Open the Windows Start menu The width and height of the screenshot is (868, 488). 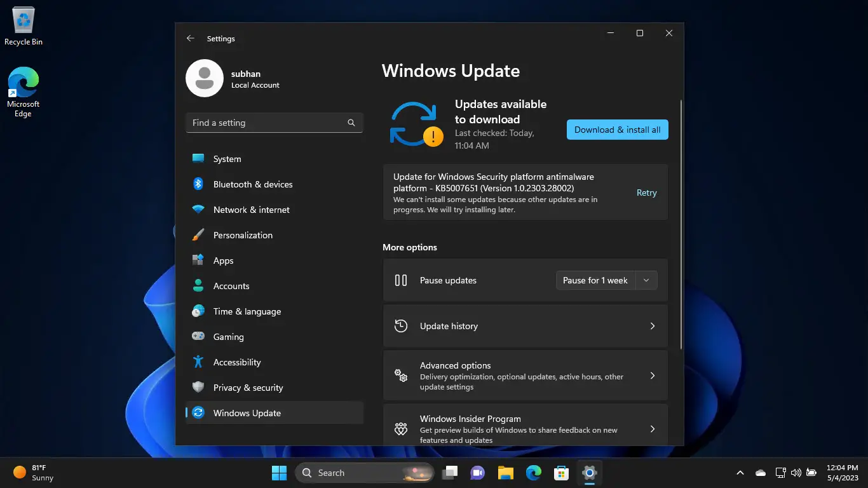tap(279, 473)
